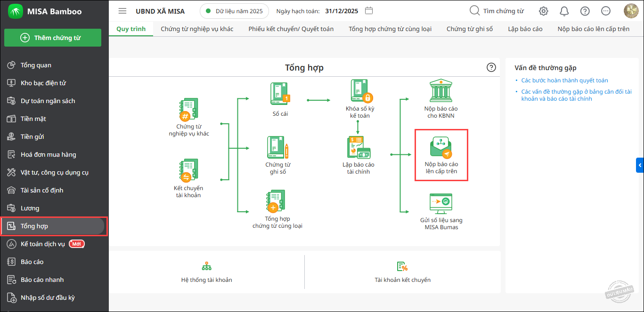Switch to the Lập báo cáo tab

pyautogui.click(x=525, y=29)
